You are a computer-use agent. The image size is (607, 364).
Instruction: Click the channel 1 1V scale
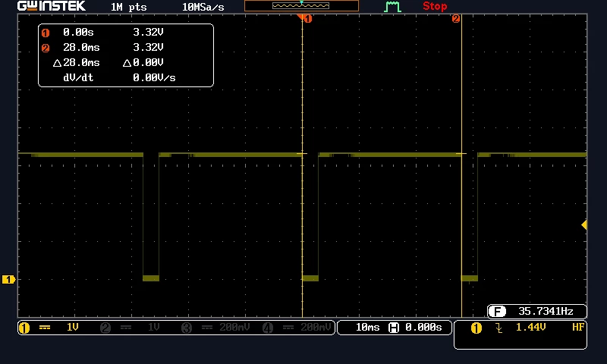73,328
